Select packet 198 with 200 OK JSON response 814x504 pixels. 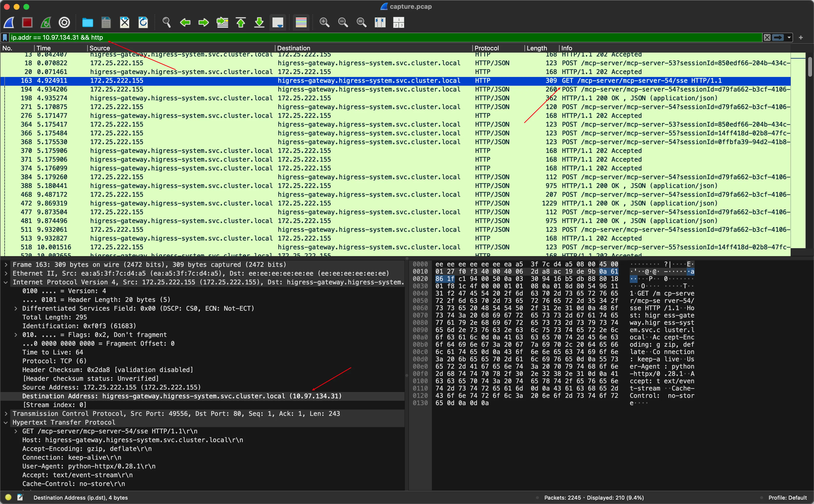click(x=395, y=98)
